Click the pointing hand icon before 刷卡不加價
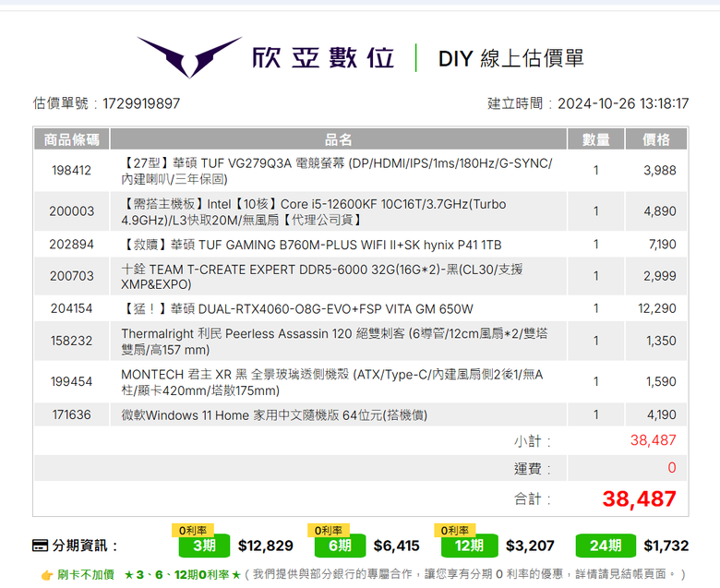Image resolution: width=720 pixels, height=588 pixels. pyautogui.click(x=47, y=575)
